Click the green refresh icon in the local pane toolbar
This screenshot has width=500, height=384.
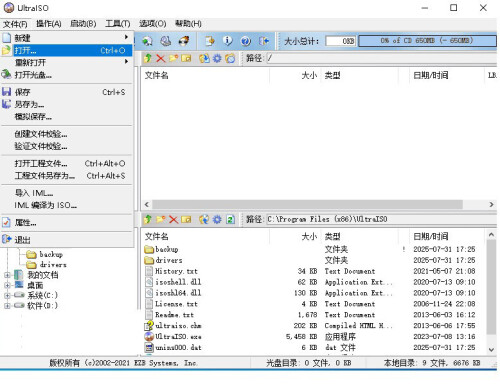click(230, 219)
